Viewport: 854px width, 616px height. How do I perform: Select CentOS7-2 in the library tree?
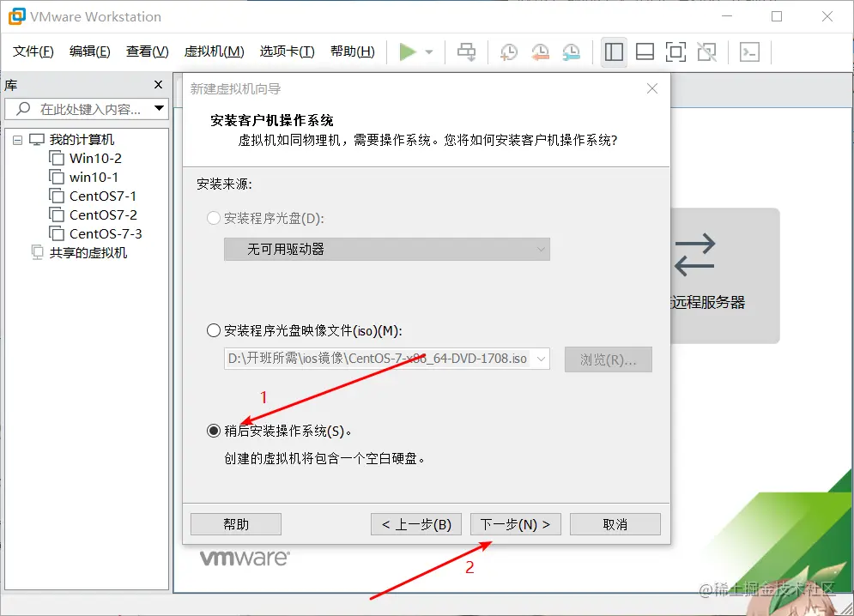coord(103,214)
